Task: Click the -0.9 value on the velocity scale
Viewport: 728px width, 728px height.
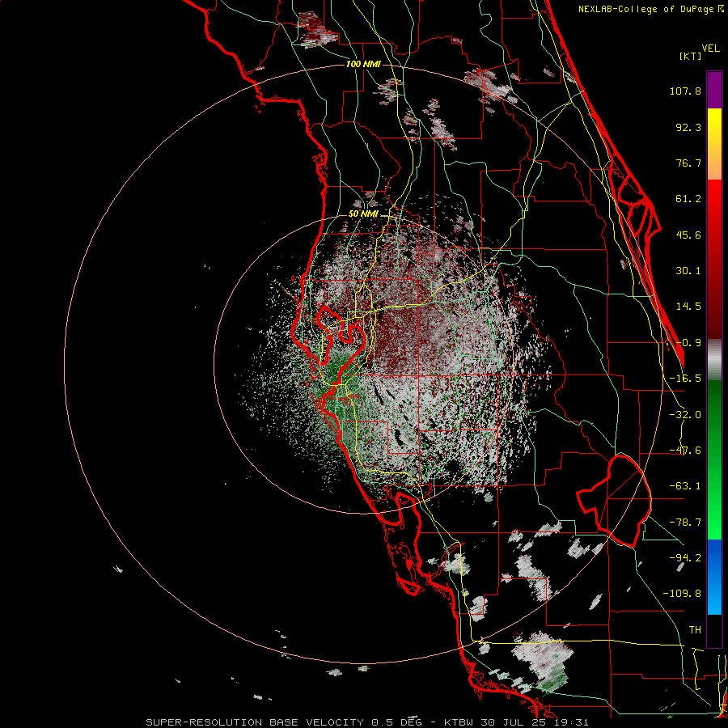Action: (688, 343)
